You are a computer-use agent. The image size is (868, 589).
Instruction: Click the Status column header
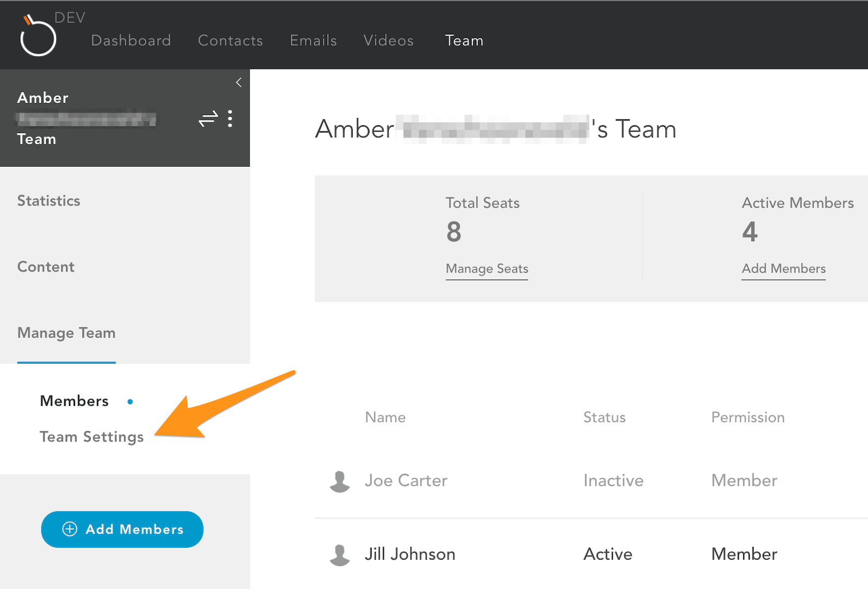coord(604,417)
